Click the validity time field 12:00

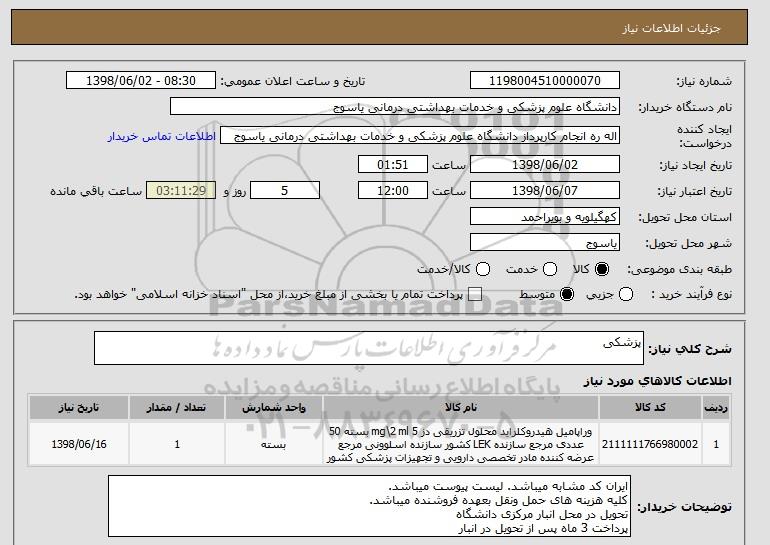tap(393, 191)
